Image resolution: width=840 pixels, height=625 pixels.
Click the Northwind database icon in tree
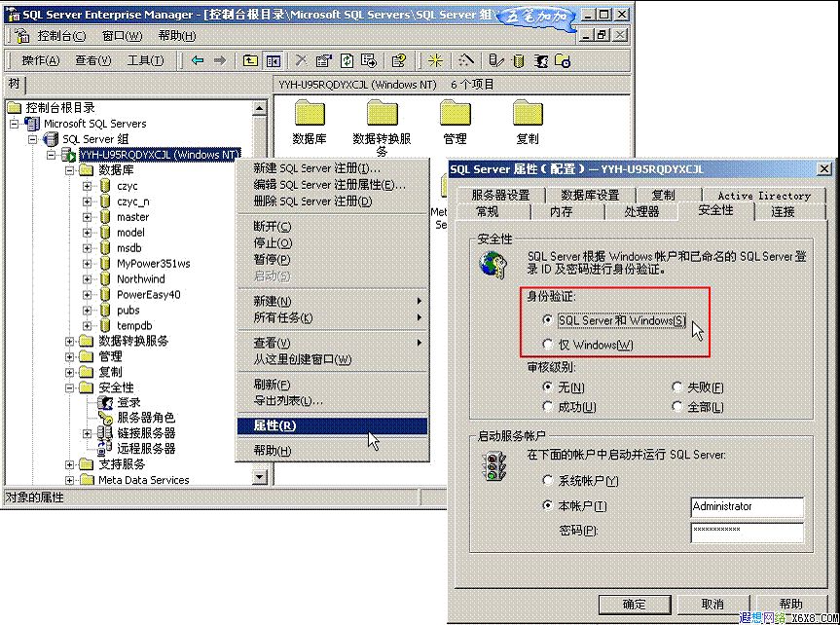point(105,278)
